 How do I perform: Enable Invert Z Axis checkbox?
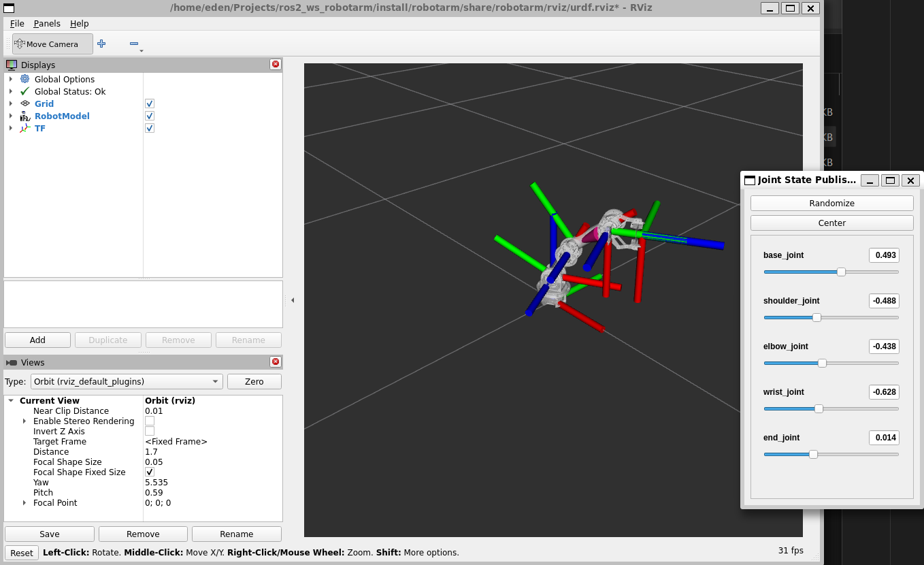pos(150,432)
